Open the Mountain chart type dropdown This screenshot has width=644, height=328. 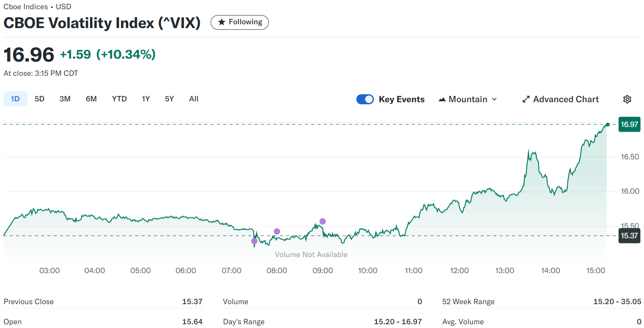[x=468, y=99]
